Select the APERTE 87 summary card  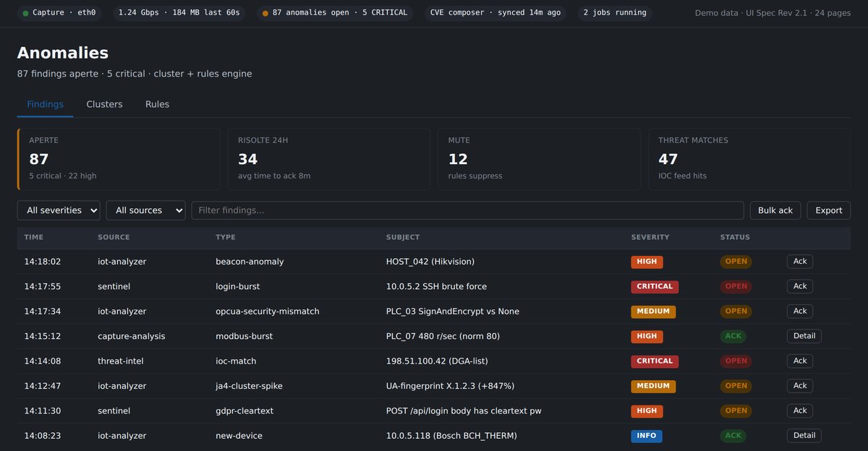pyautogui.click(x=119, y=159)
